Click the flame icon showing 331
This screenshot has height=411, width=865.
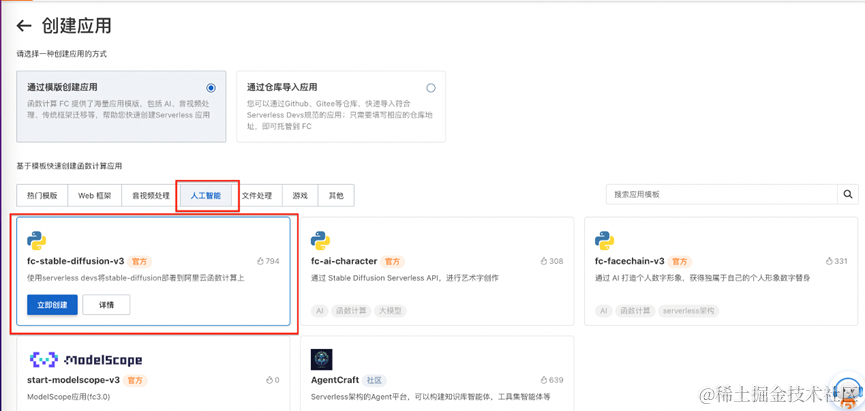pyautogui.click(x=829, y=261)
